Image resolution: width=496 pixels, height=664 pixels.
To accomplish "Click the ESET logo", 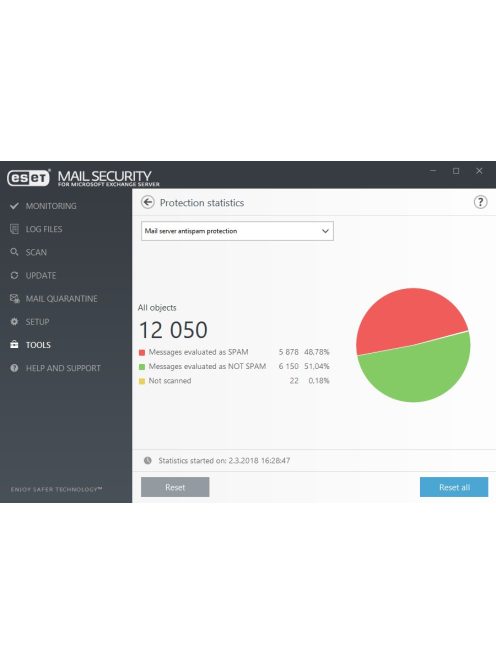I will [x=29, y=177].
